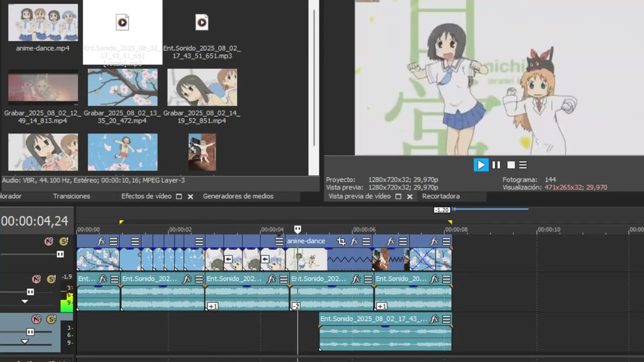Solo the video track
Screen dimensions: 644x362
tap(64, 241)
